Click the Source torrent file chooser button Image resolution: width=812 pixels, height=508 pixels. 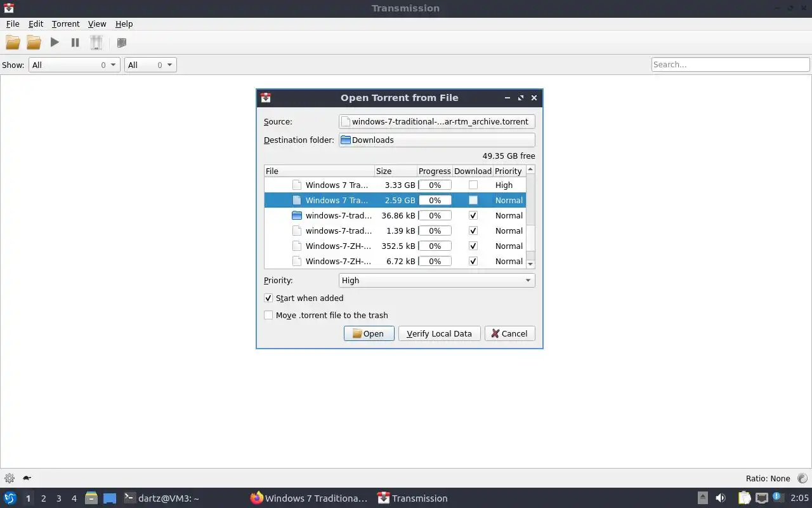[x=437, y=121]
